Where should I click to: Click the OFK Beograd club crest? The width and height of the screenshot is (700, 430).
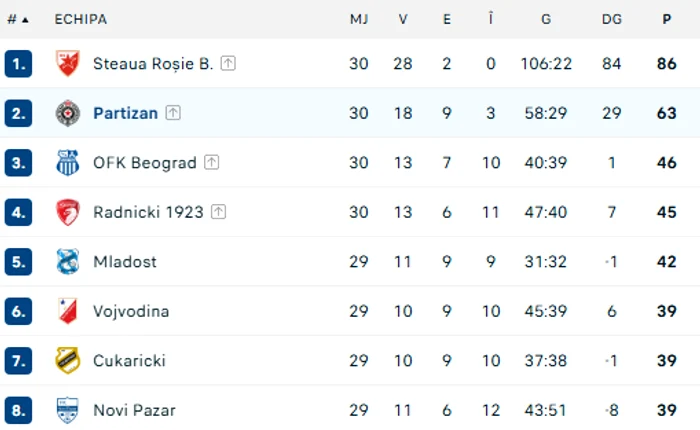click(x=67, y=163)
